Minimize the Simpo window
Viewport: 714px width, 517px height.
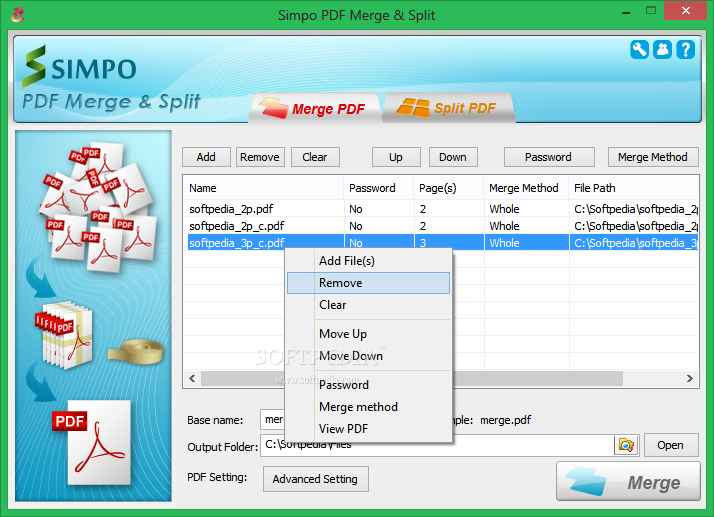point(626,11)
